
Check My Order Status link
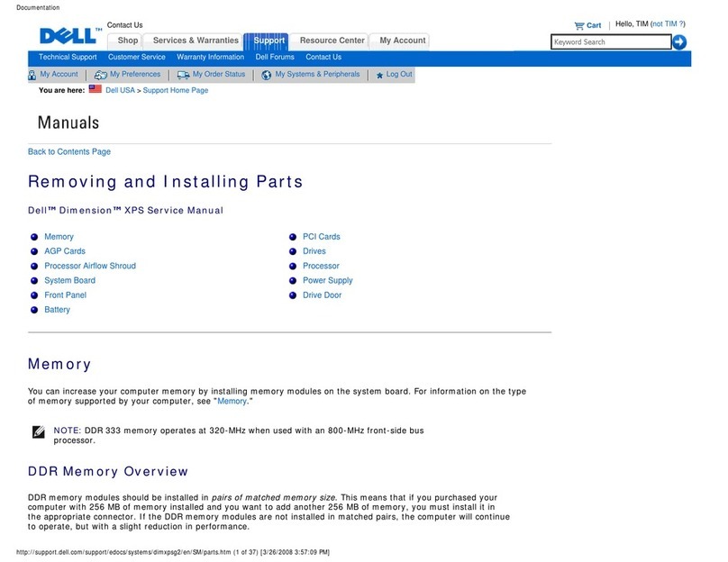click(219, 74)
